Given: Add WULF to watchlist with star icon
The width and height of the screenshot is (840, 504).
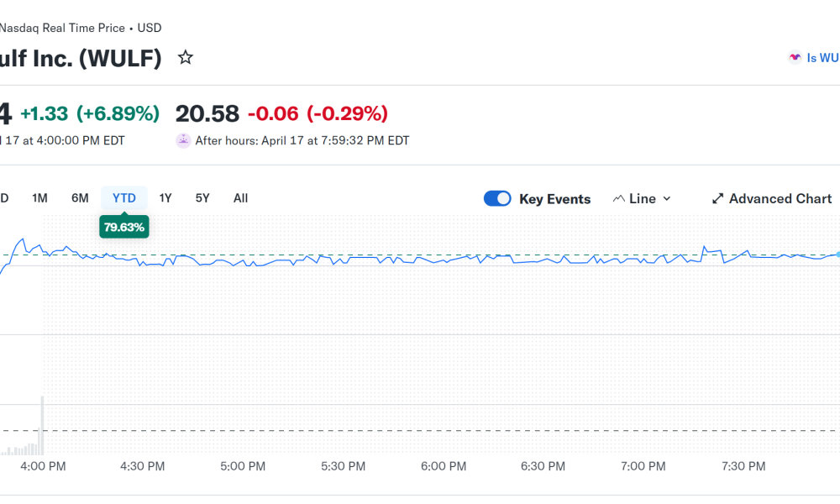Looking at the screenshot, I should click(186, 58).
